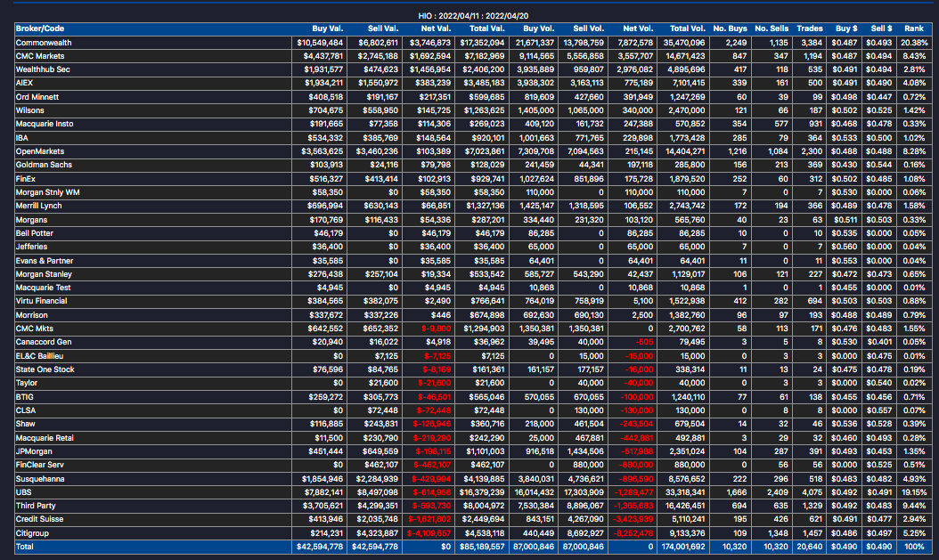The image size is (939, 560).
Task: Select the Evans & Partner broker name
Action: click(45, 261)
